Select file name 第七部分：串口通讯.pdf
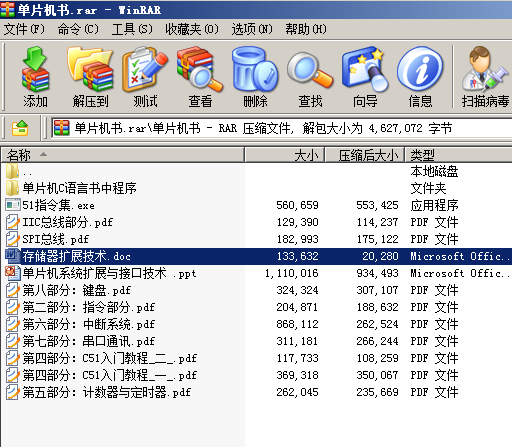512x447 pixels. click(x=88, y=341)
